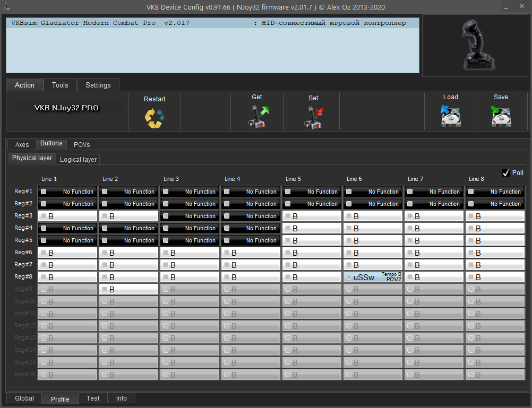Open the Tools tab

click(x=60, y=85)
